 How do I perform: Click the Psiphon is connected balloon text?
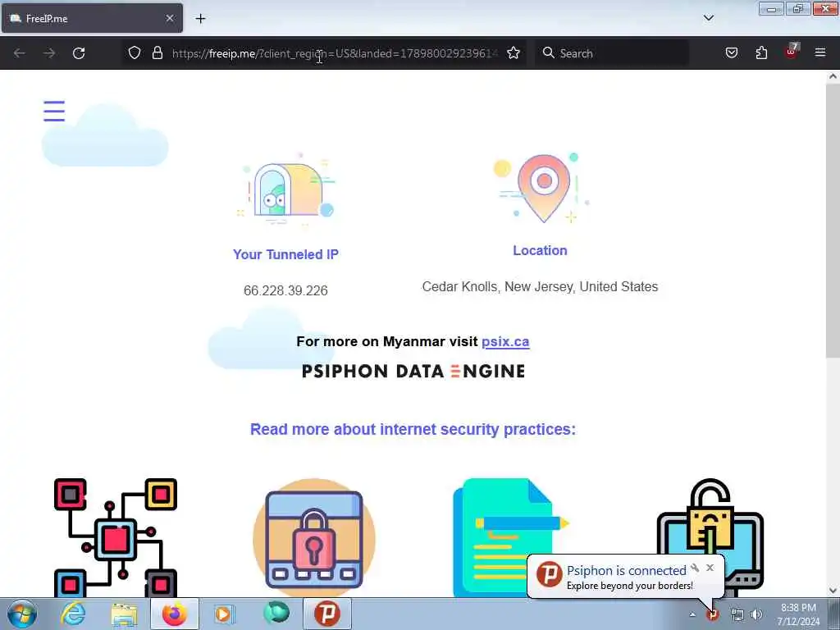626,571
